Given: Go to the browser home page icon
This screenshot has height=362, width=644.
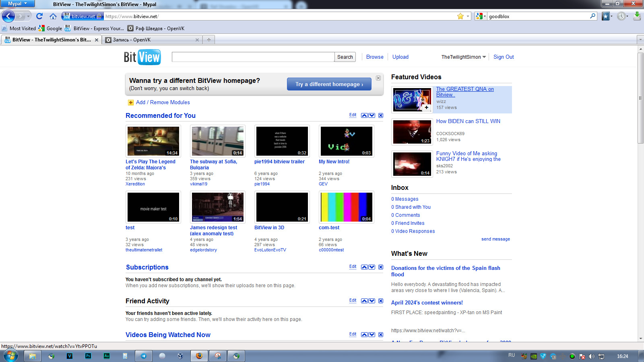Looking at the screenshot, I should tap(53, 16).
